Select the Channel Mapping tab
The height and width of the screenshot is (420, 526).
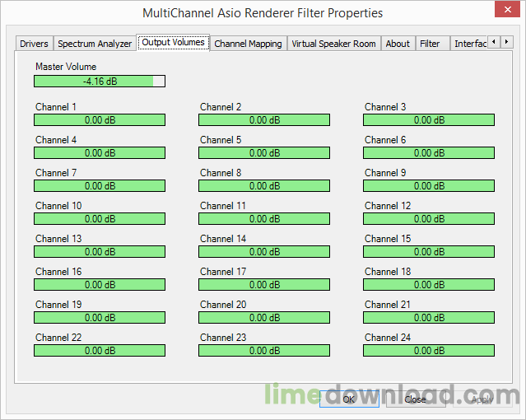click(249, 44)
